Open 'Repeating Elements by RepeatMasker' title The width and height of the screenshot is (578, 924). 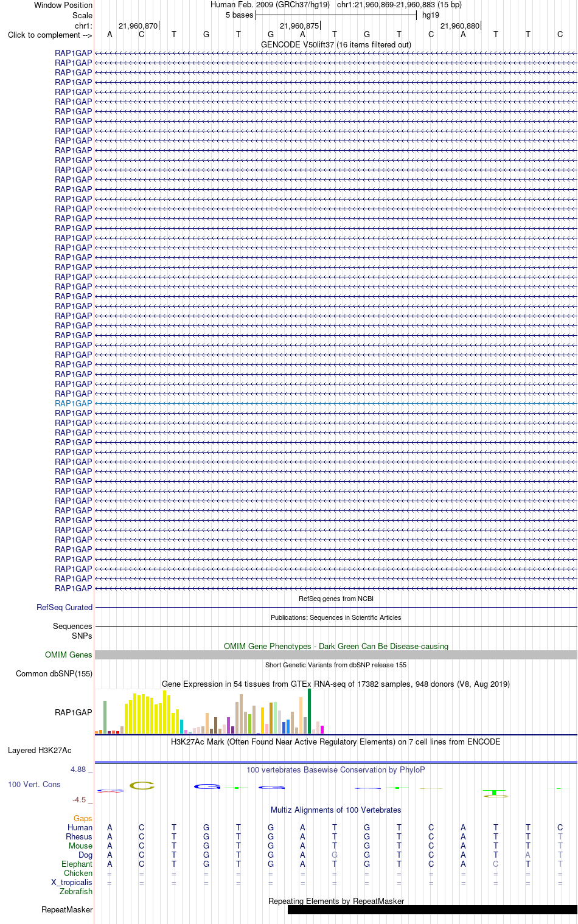click(336, 901)
